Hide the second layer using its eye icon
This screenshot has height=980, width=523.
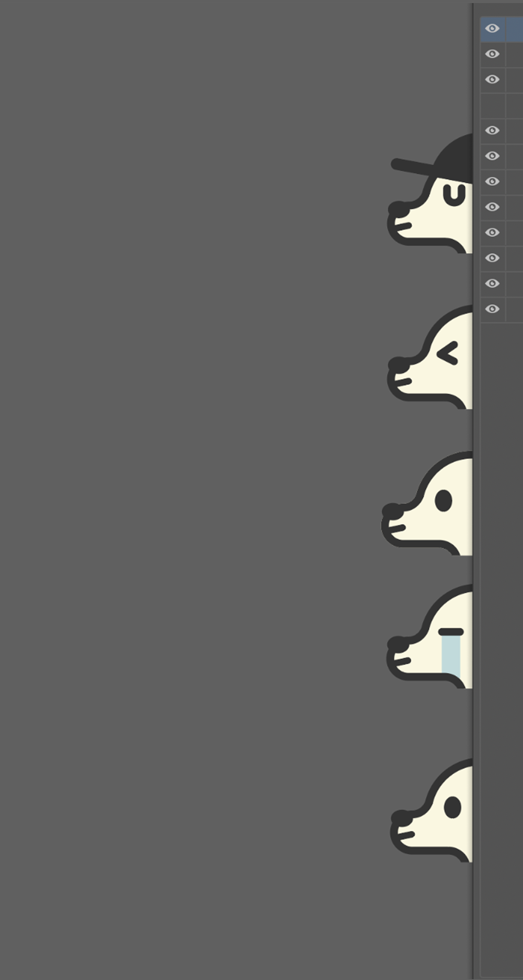click(x=493, y=54)
